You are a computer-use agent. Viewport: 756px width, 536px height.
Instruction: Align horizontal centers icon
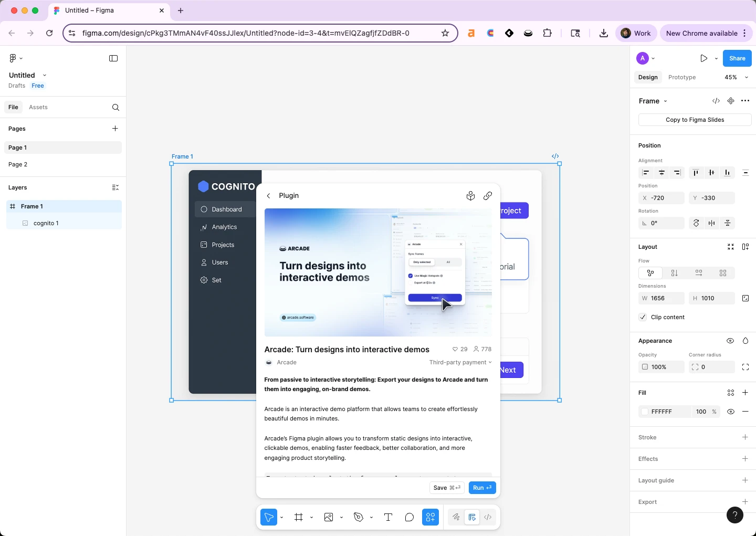[662, 173]
